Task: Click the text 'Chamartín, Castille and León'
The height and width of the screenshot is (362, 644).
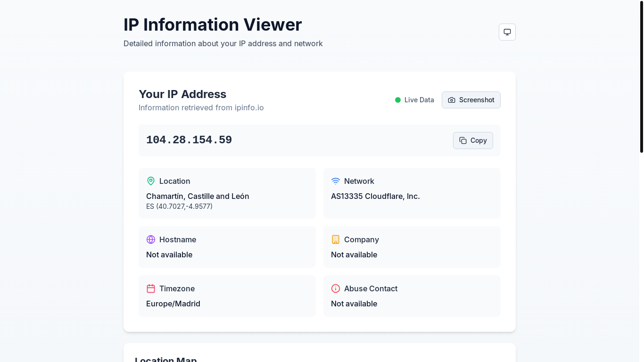Action: pyautogui.click(x=198, y=196)
